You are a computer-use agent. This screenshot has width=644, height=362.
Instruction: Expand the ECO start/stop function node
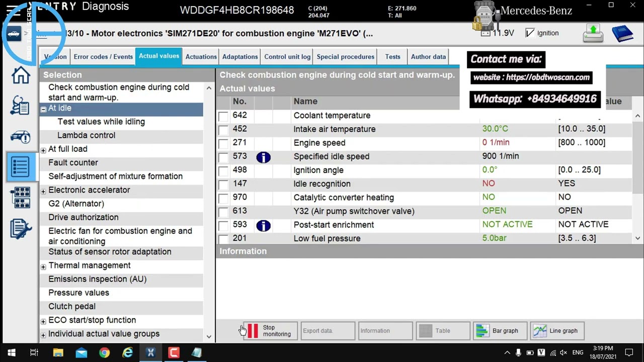tap(43, 321)
